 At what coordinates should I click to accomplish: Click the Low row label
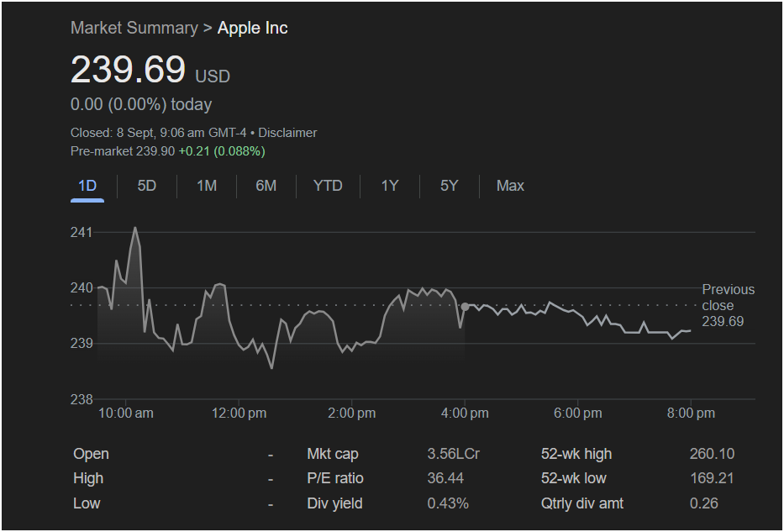point(87,503)
